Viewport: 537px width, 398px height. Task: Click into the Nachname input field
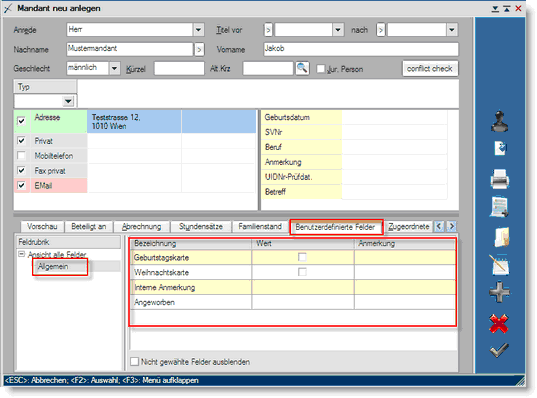click(x=129, y=49)
